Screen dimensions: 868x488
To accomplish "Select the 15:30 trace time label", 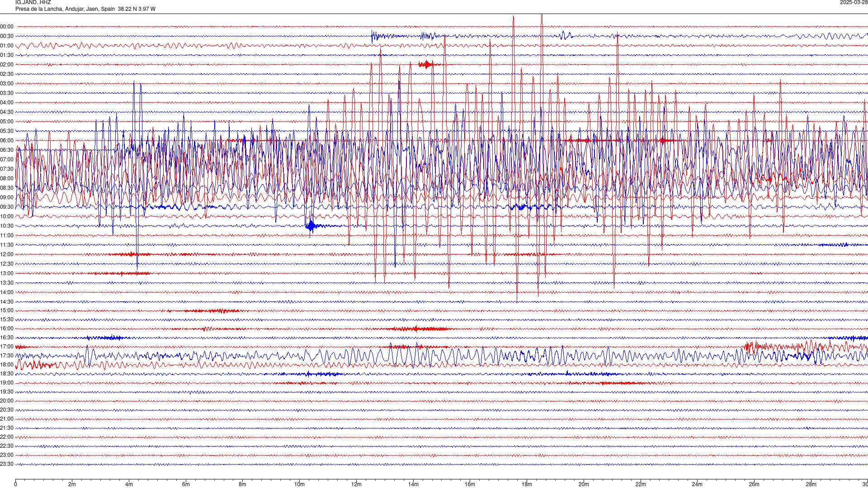I will pyautogui.click(x=7, y=319).
